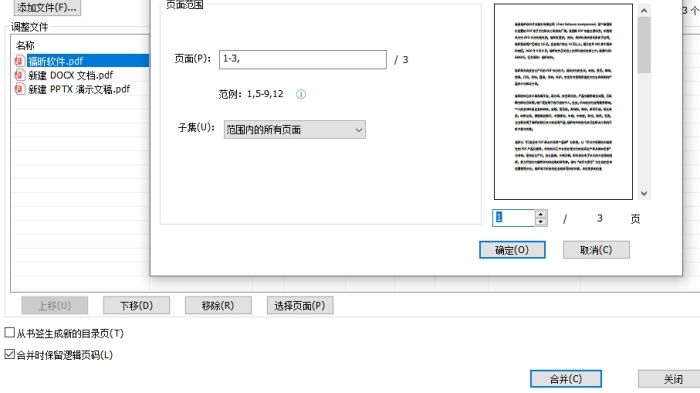This screenshot has width=700, height=393.
Task: Decrease the preview page number via the spinner down arrow
Action: point(541,222)
